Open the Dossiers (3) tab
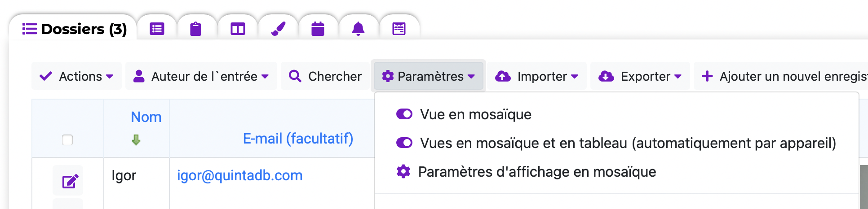The height and width of the screenshot is (209, 868). pyautogui.click(x=74, y=29)
